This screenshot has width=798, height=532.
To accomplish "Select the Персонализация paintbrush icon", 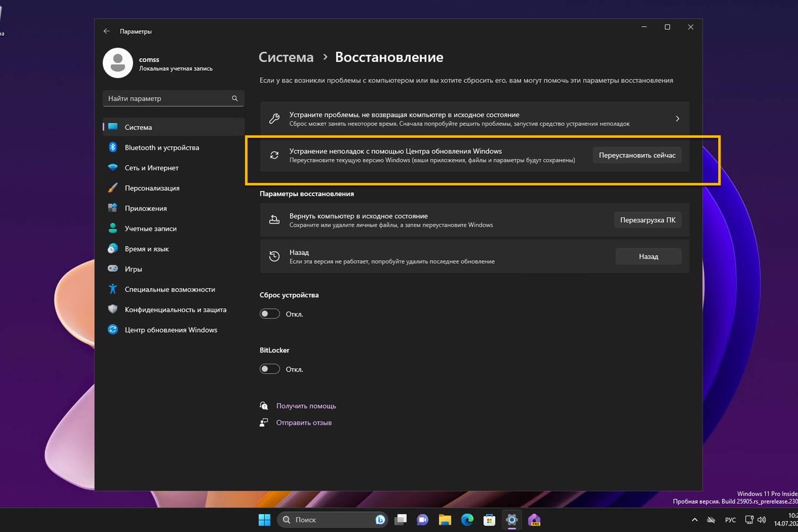I will pyautogui.click(x=113, y=188).
